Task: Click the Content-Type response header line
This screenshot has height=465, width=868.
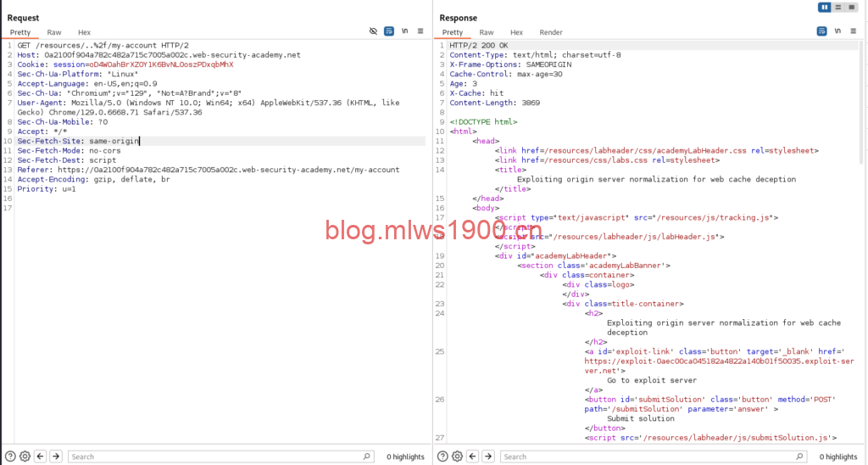Action: coord(536,55)
